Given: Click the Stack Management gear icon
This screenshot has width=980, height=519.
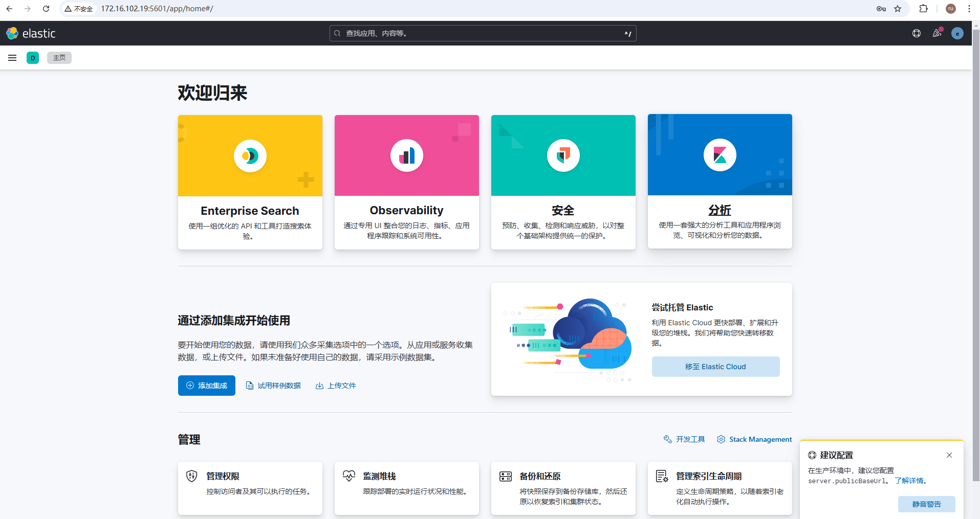Looking at the screenshot, I should tap(721, 439).
